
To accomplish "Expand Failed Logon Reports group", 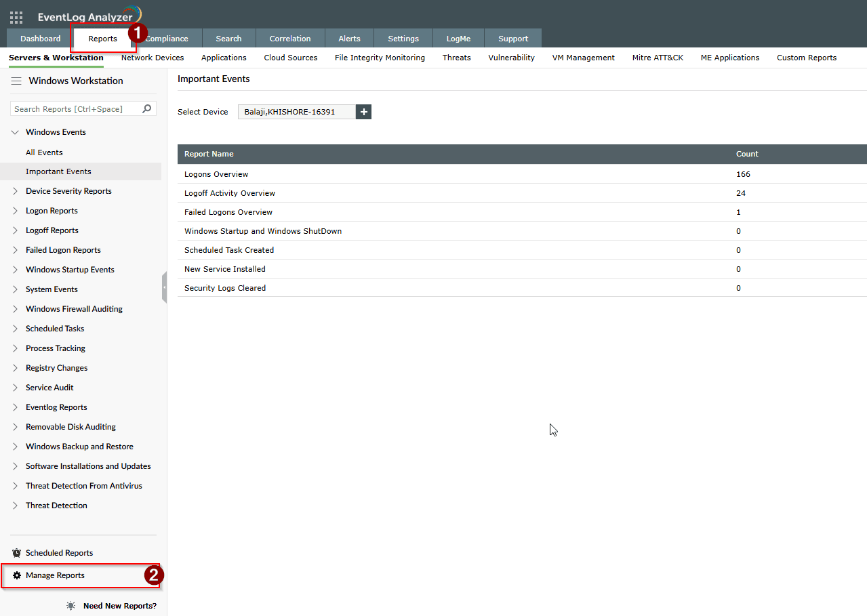I will click(x=15, y=250).
